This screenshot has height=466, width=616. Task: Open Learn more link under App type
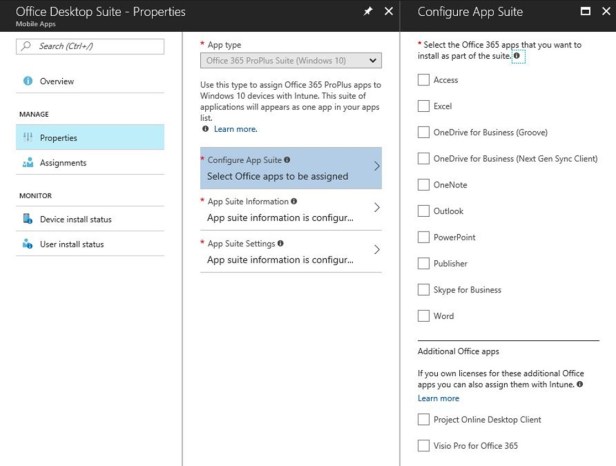235,129
